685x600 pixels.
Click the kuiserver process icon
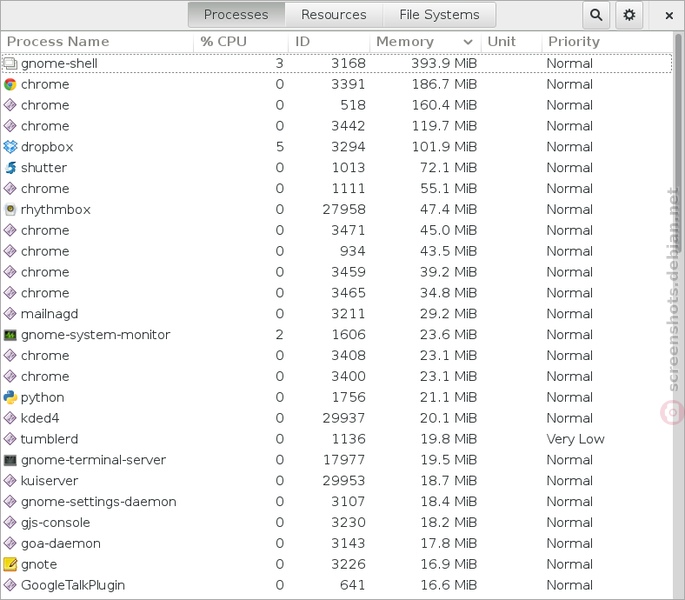coord(10,481)
